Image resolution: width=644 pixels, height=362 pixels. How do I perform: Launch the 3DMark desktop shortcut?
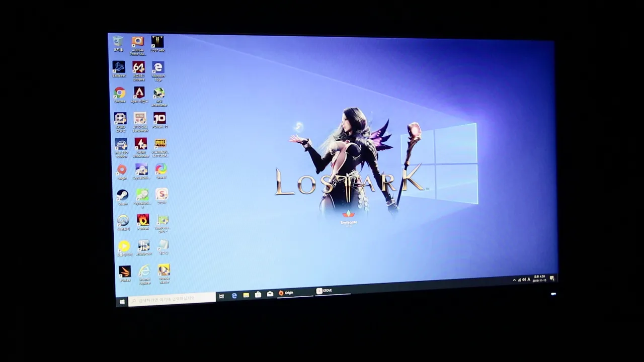125,274
